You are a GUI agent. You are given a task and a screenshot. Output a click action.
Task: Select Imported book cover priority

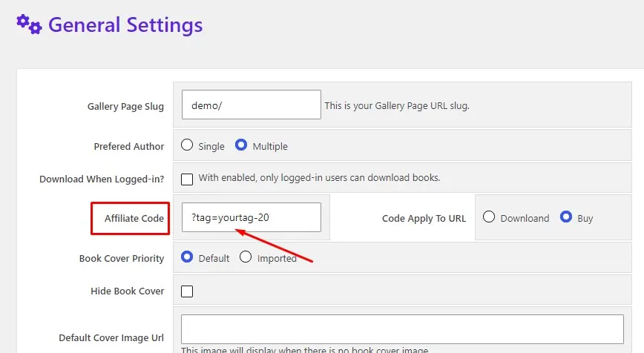tap(246, 257)
